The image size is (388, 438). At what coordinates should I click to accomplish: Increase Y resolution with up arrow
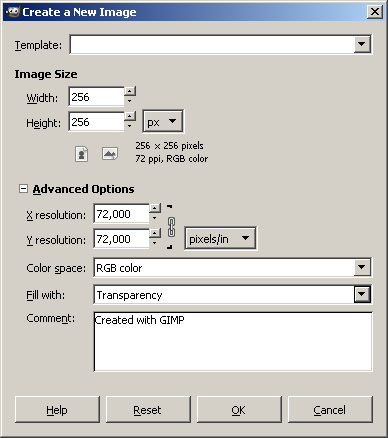[x=155, y=233]
